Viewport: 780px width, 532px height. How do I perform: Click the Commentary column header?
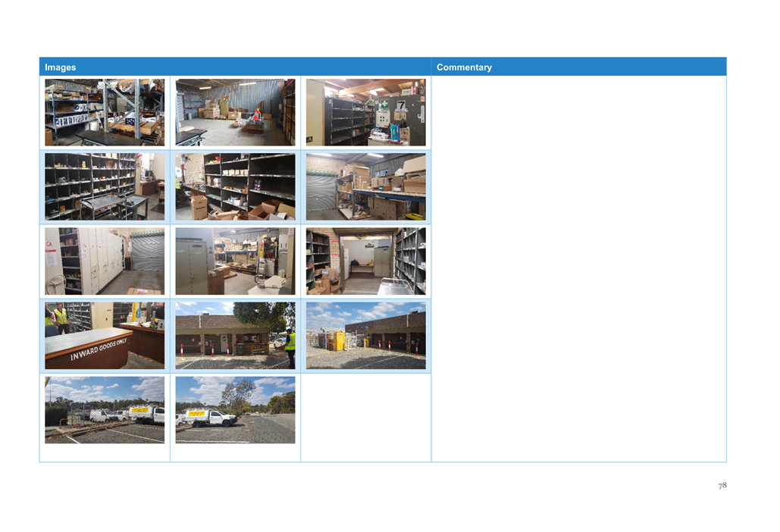click(465, 67)
